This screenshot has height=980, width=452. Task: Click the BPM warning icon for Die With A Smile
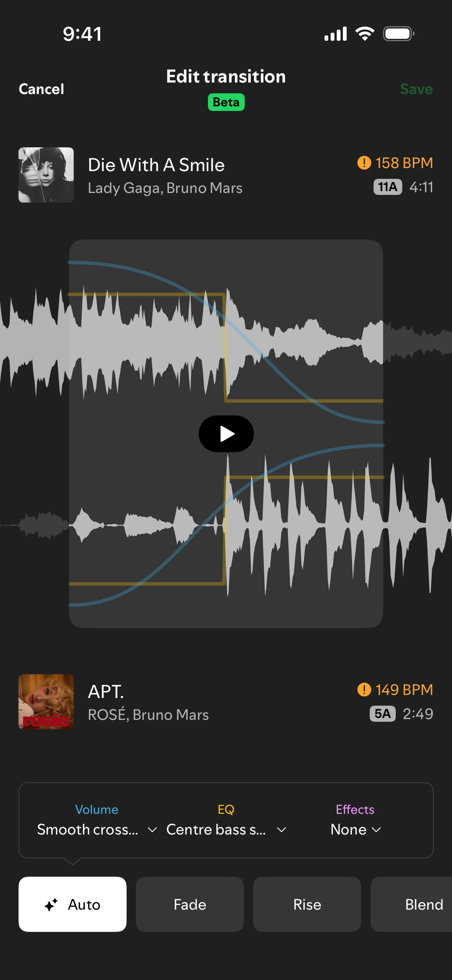(x=364, y=163)
